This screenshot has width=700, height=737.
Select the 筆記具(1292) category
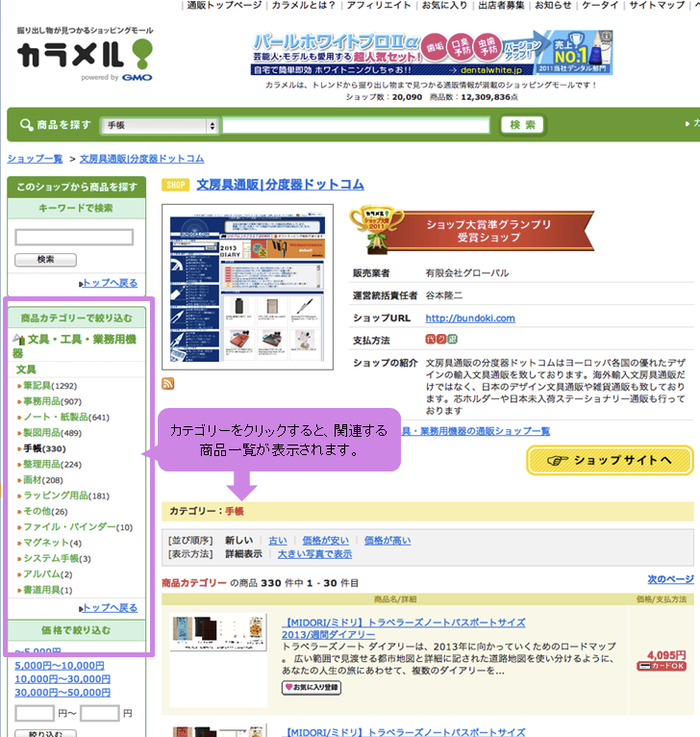(50, 386)
